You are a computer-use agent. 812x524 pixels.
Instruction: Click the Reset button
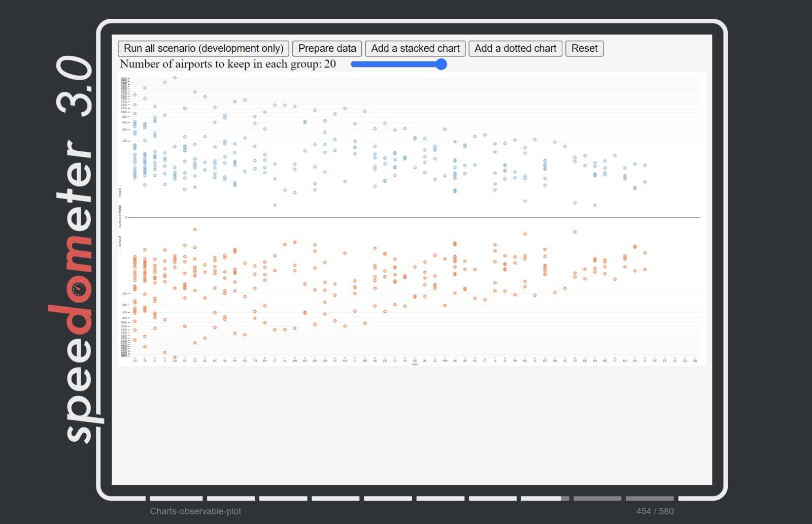click(x=584, y=48)
